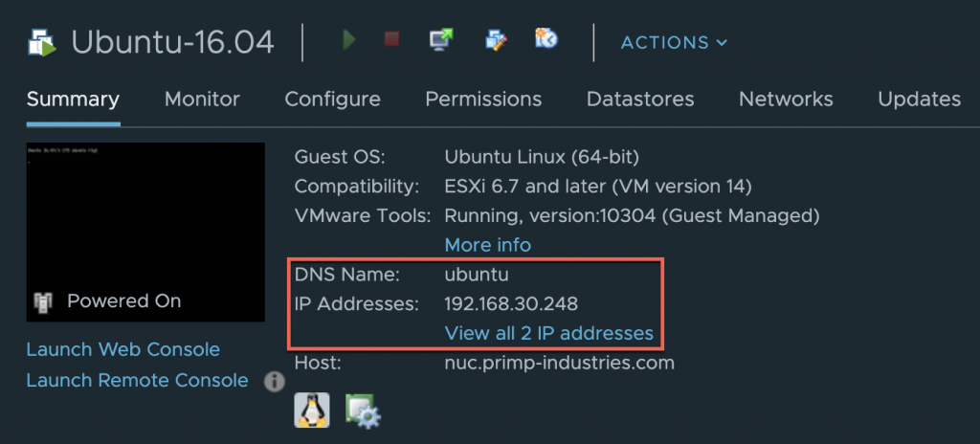Click the More info link
The height and width of the screenshot is (444, 980).
point(487,245)
